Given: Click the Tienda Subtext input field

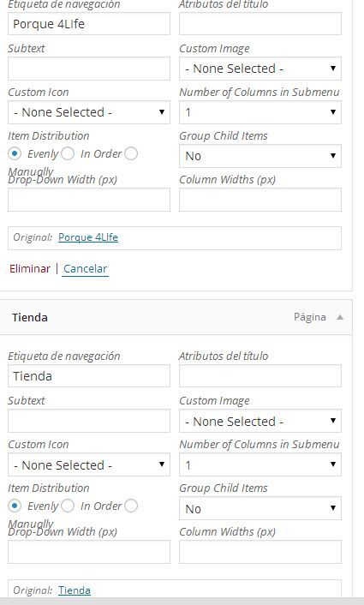Looking at the screenshot, I should pos(89,421).
